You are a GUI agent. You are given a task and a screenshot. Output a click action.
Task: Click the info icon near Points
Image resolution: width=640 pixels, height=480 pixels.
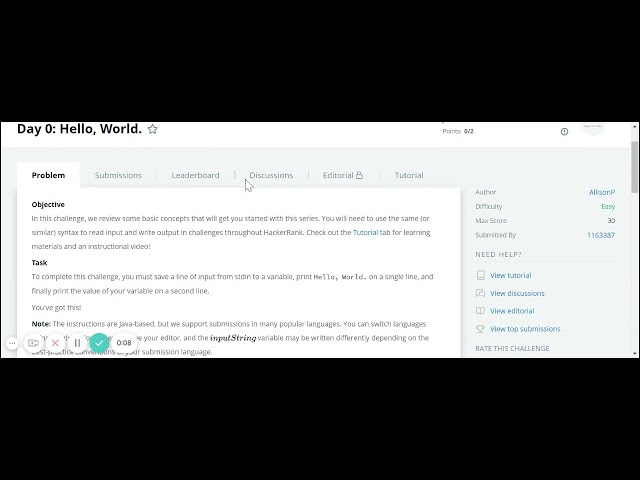coord(564,131)
